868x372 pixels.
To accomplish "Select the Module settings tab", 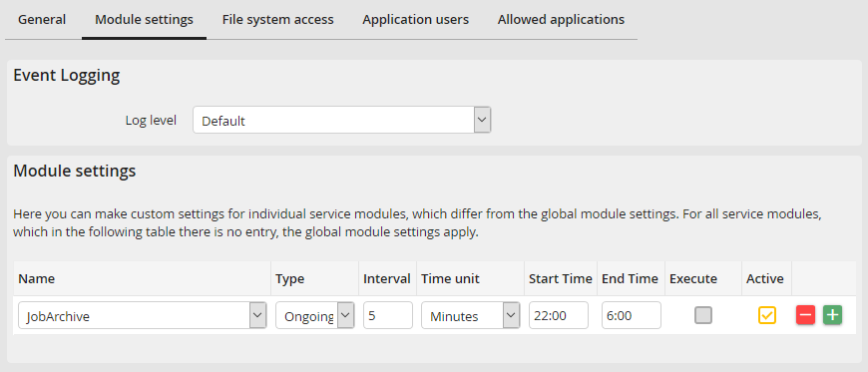I will pos(144,19).
